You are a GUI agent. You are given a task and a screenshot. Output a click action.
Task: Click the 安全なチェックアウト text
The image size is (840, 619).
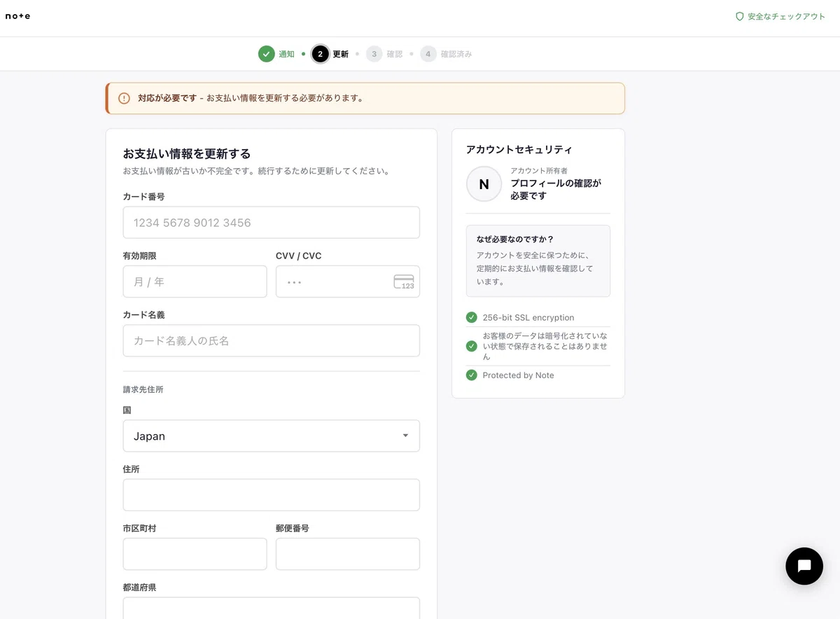[787, 16]
